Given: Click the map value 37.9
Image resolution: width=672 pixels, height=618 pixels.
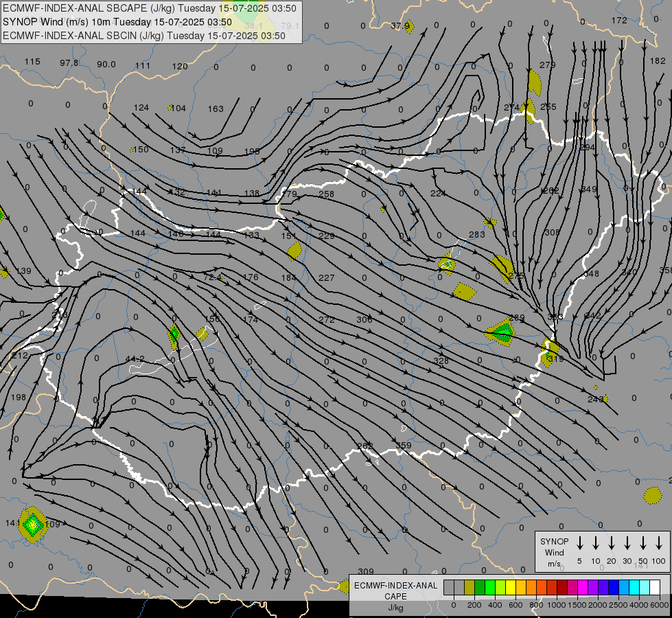Looking at the screenshot, I should pos(400,26).
